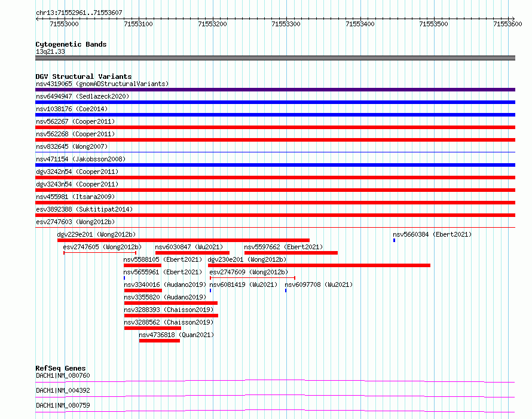Click the long red dgv230e201 bar

click(319, 265)
